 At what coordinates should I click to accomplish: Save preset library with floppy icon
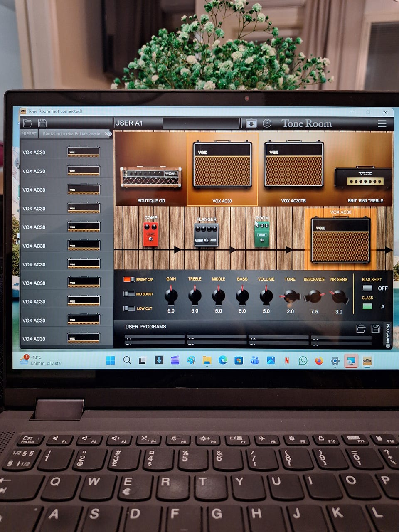(42, 123)
